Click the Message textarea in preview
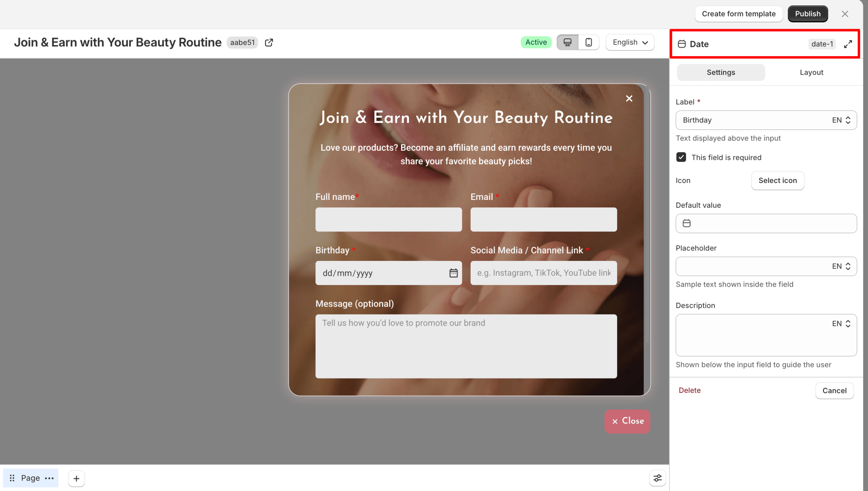The width and height of the screenshot is (868, 491). tap(466, 346)
